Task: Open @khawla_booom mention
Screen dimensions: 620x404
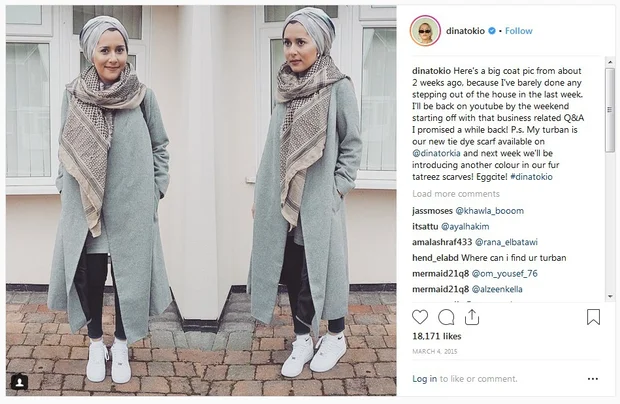Action: click(490, 211)
